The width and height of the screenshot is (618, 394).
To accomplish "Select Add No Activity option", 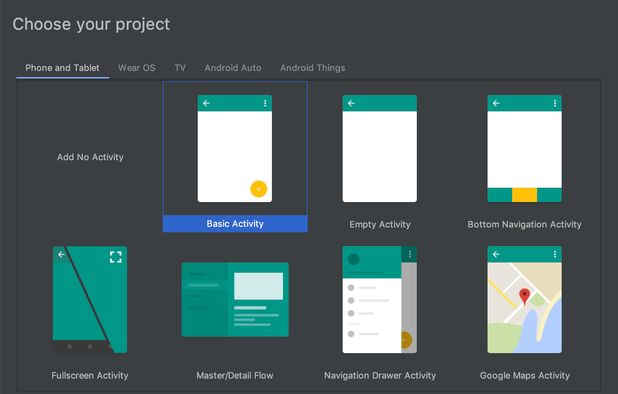I will pos(90,157).
